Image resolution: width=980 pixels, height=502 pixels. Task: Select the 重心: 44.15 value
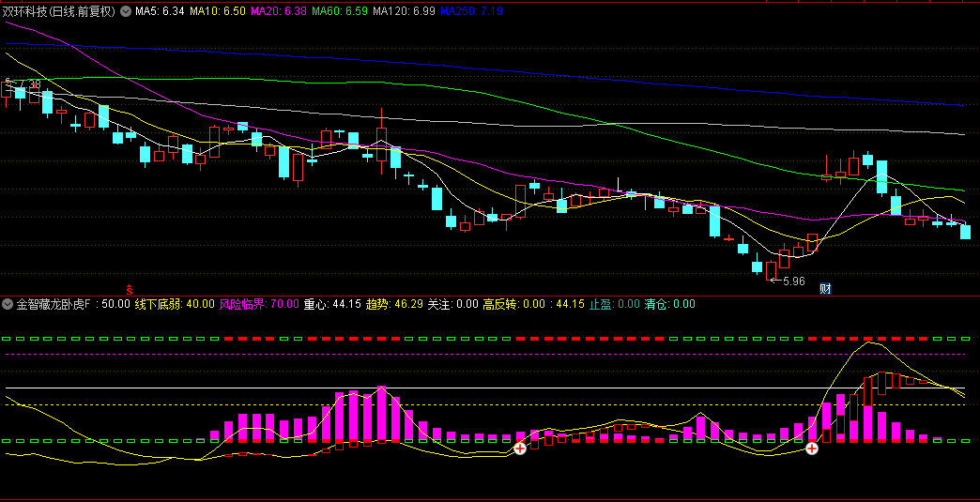point(332,305)
